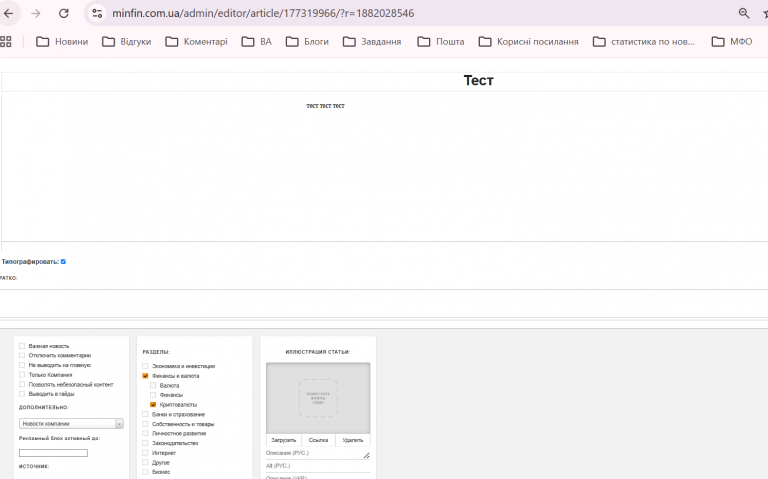Click the zoom magnifier icon in address bar
768x479 pixels.
[x=744, y=13]
